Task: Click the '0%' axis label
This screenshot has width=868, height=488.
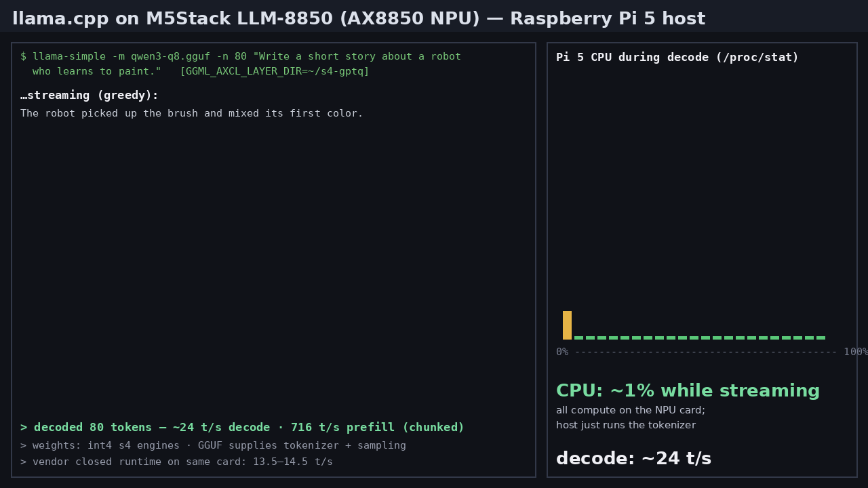Action: [562, 352]
